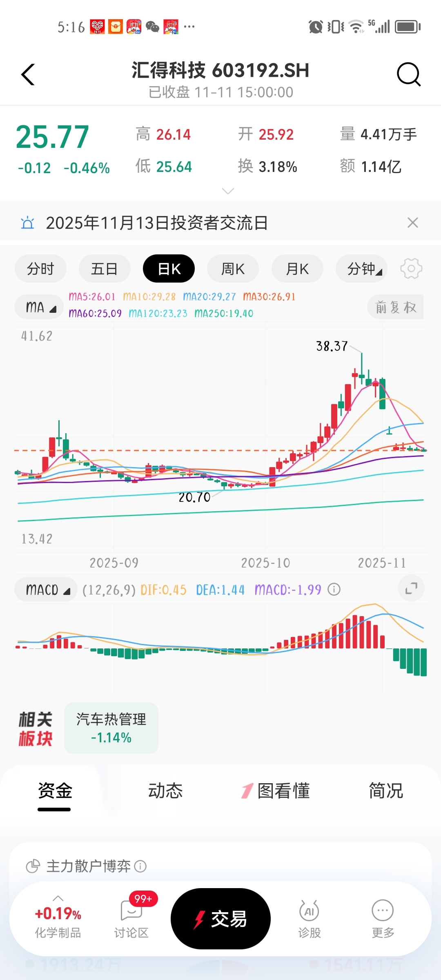Open the MA indicator dropdown
Viewport: 441px width, 980px height.
pos(39,307)
